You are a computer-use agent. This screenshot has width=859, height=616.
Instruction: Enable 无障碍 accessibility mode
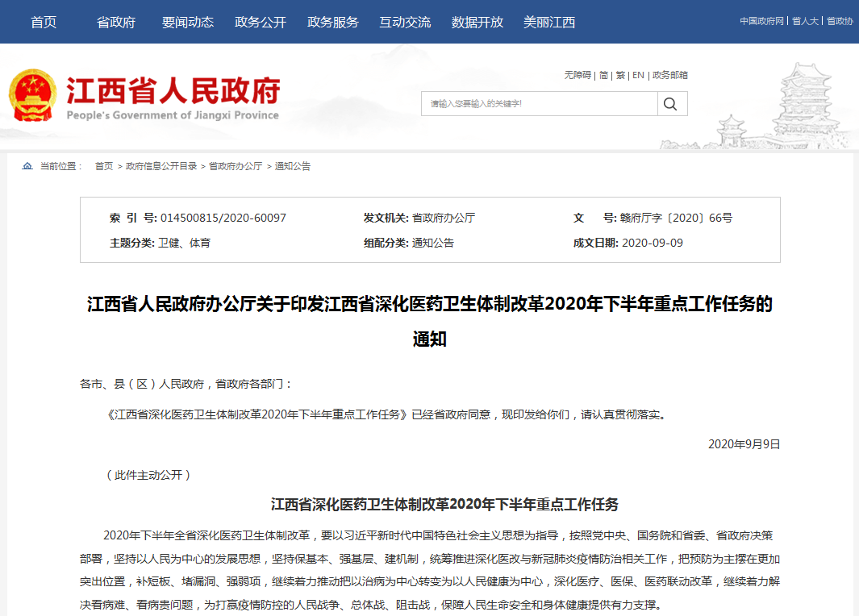click(578, 75)
